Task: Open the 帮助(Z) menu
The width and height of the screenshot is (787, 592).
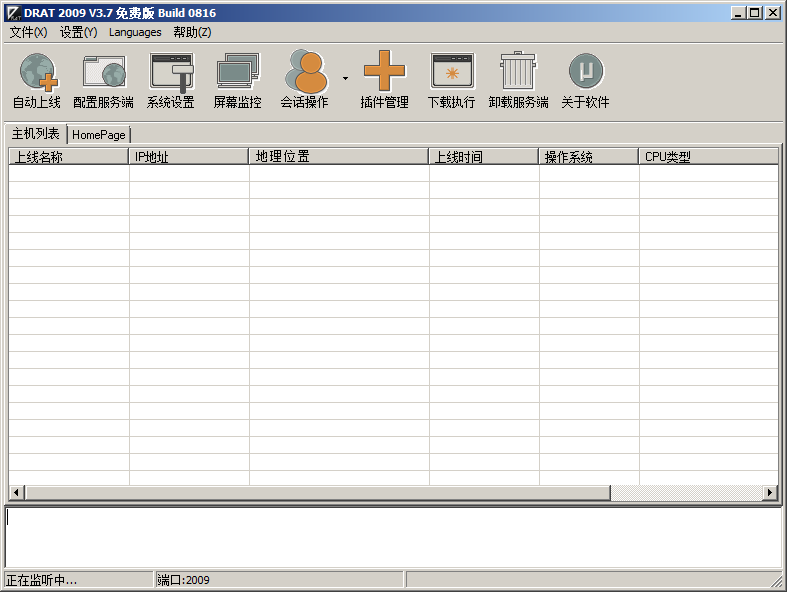Action: (x=192, y=32)
